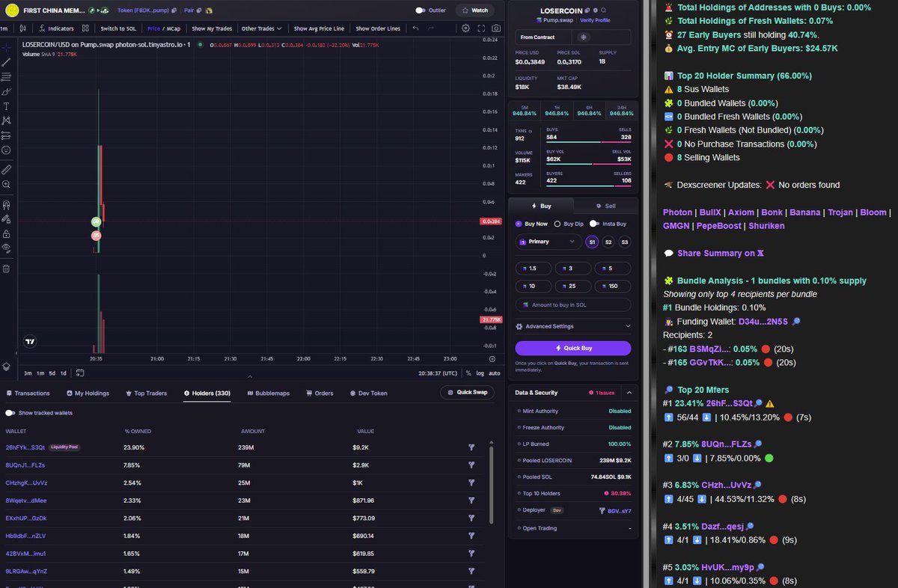Toggle log scale on chart
The width and height of the screenshot is (898, 588).
480,373
